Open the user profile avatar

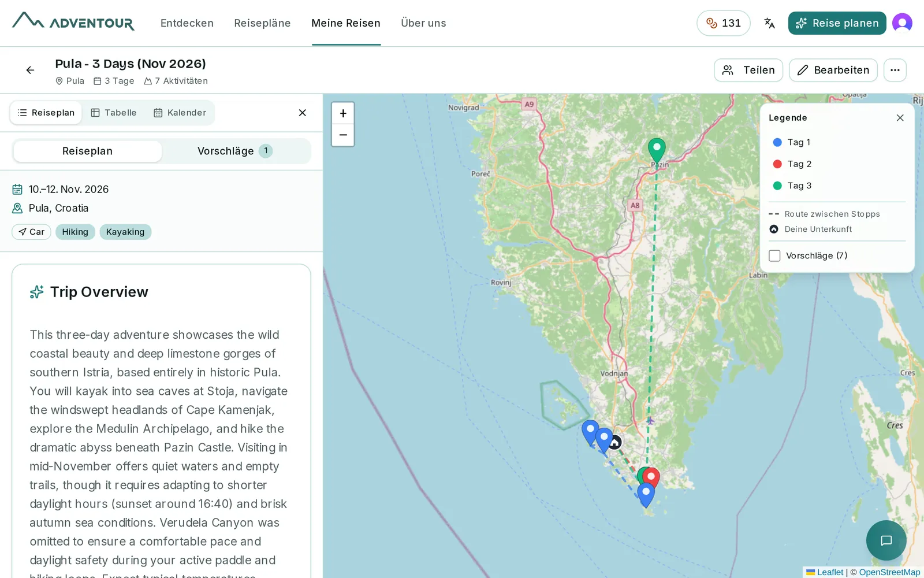coord(902,23)
